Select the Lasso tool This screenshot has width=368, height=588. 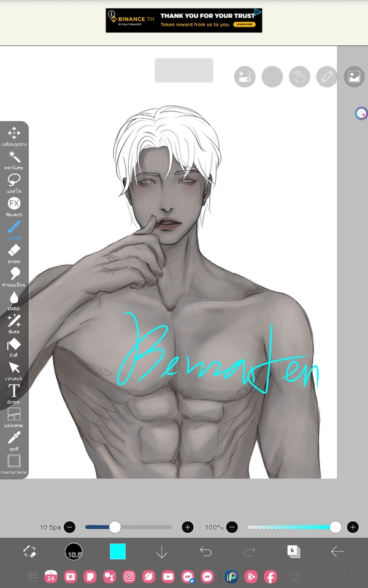13,180
